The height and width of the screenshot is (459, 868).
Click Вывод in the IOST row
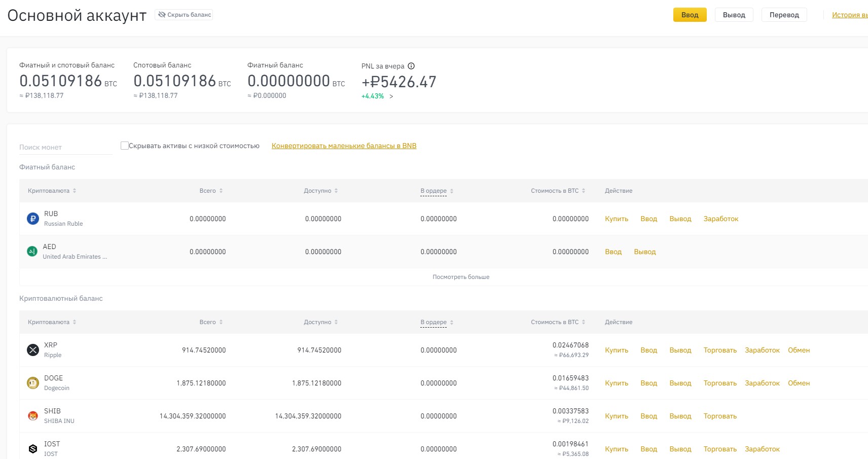pos(680,449)
